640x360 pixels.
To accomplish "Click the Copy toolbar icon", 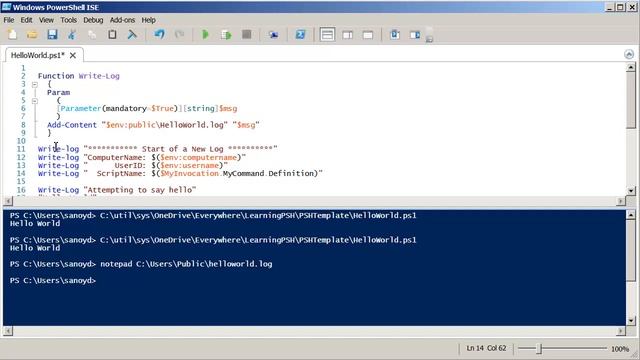I will coord(92,35).
